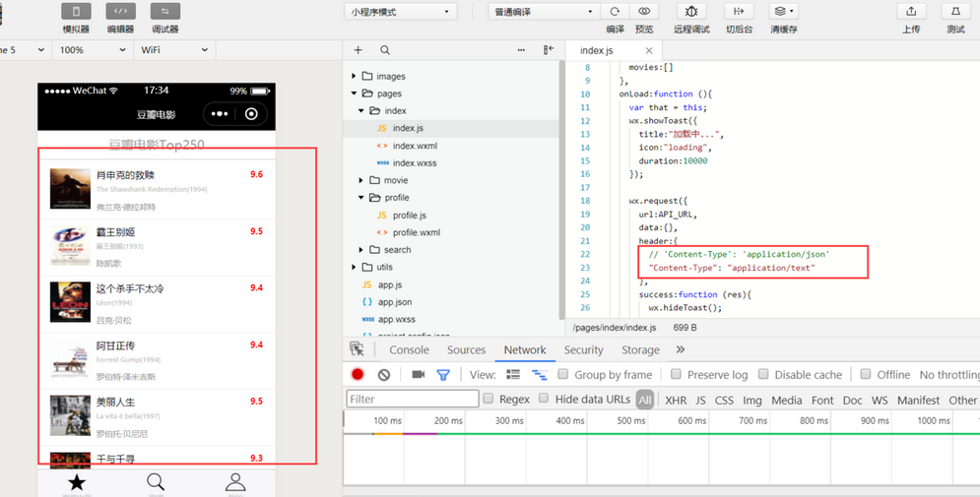The height and width of the screenshot is (497, 980).
Task: Toggle the simulator panel icon
Action: point(76,11)
